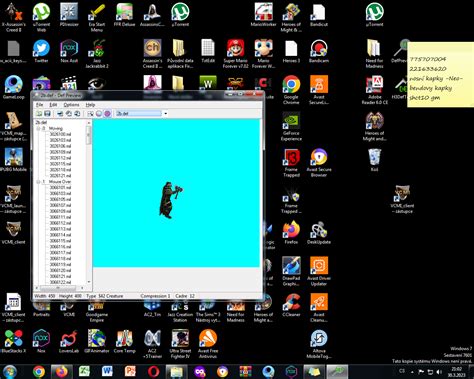Open the Altova MobileTogether desktop icon
This screenshot has height=379, width=474.
pos(319,344)
